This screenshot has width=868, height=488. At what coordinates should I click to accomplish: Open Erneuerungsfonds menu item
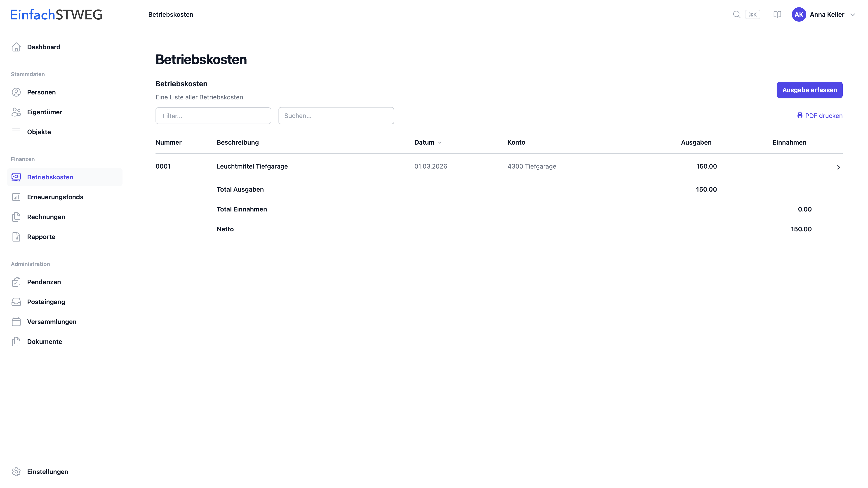coord(65,197)
